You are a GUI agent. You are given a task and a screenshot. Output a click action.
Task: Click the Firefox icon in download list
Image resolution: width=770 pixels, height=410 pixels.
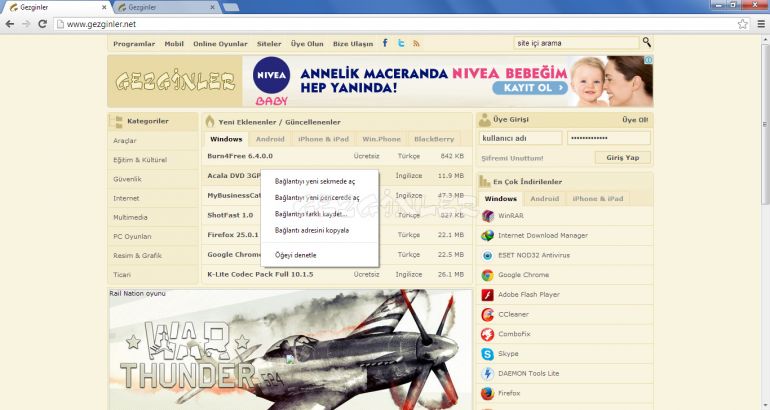pyautogui.click(x=488, y=393)
